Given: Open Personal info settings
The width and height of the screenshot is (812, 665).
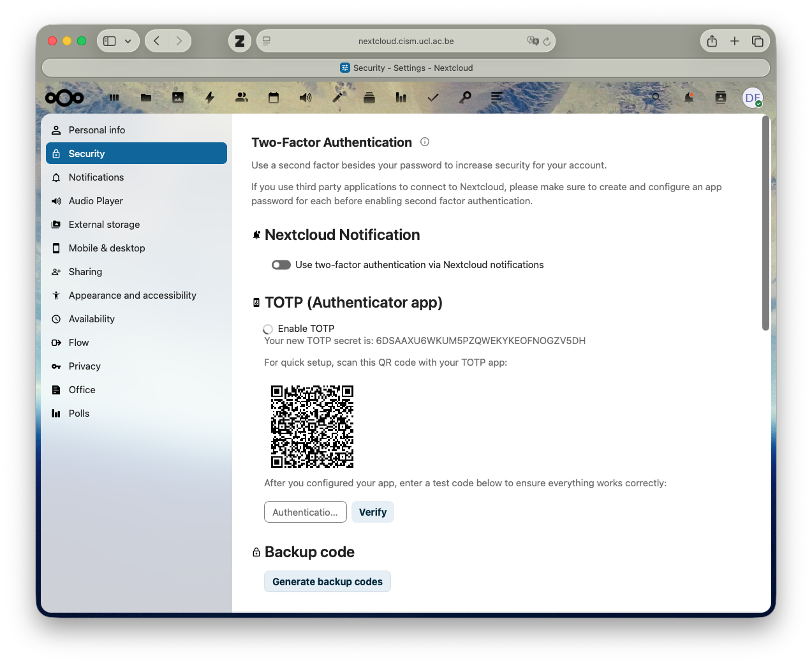Looking at the screenshot, I should (x=137, y=130).
